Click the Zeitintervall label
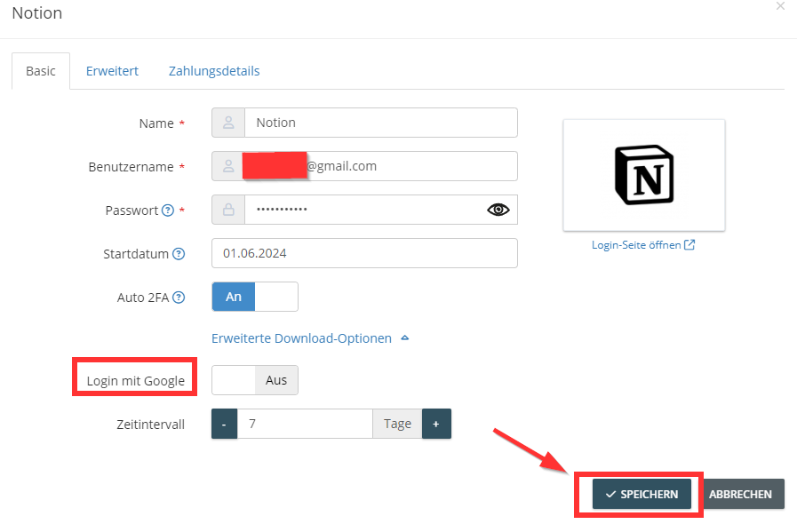The image size is (797, 532). click(150, 425)
